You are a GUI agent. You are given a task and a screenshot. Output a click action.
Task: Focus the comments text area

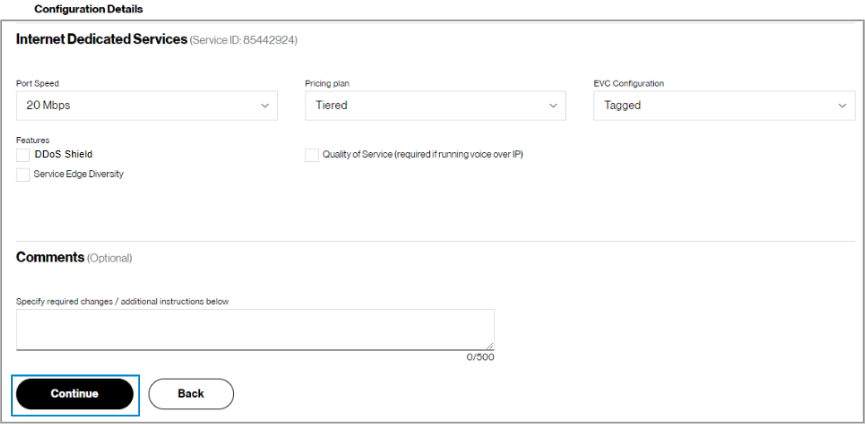[254, 329]
